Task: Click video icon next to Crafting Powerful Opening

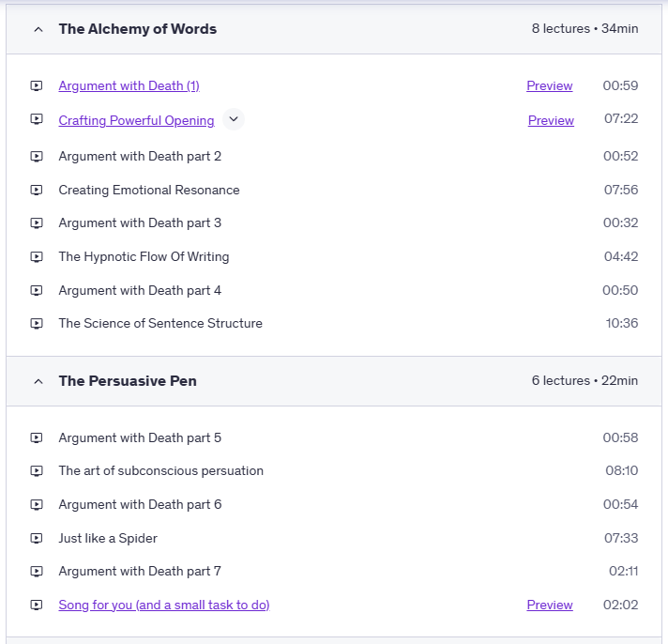Action: 37,119
